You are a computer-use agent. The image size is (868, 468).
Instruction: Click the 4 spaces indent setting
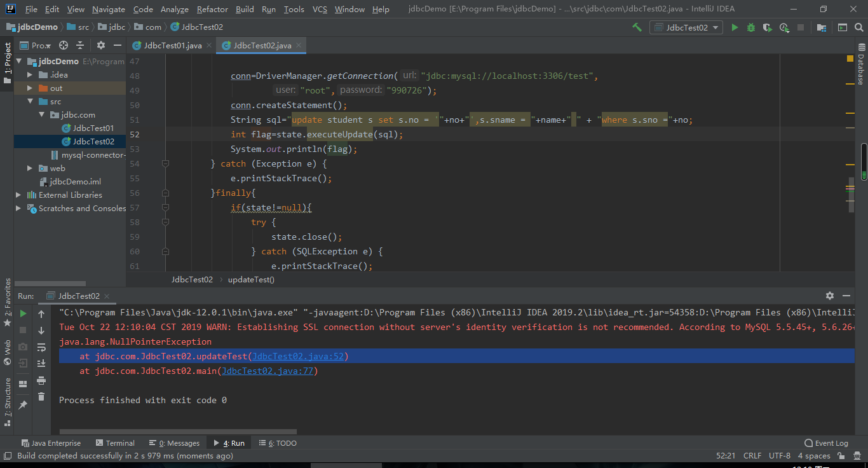point(814,456)
